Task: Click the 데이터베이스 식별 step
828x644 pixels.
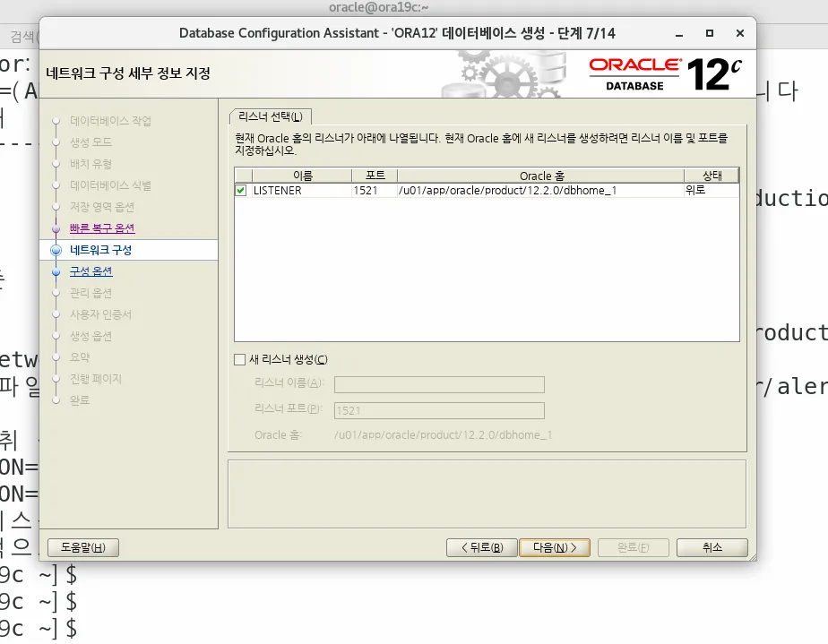Action: tap(110, 185)
